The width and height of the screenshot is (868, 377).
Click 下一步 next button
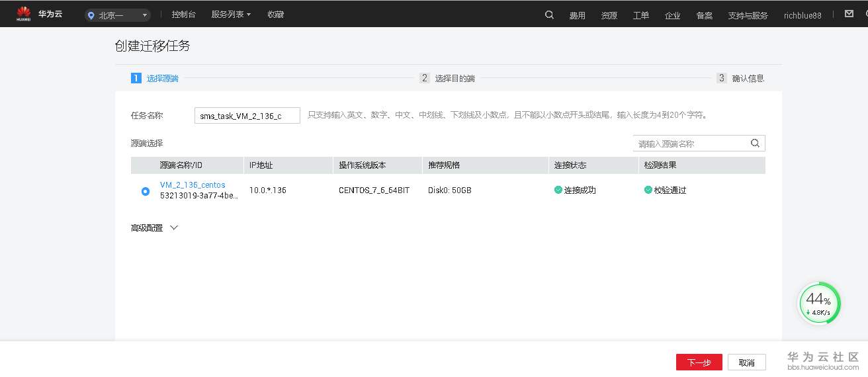pos(699,362)
